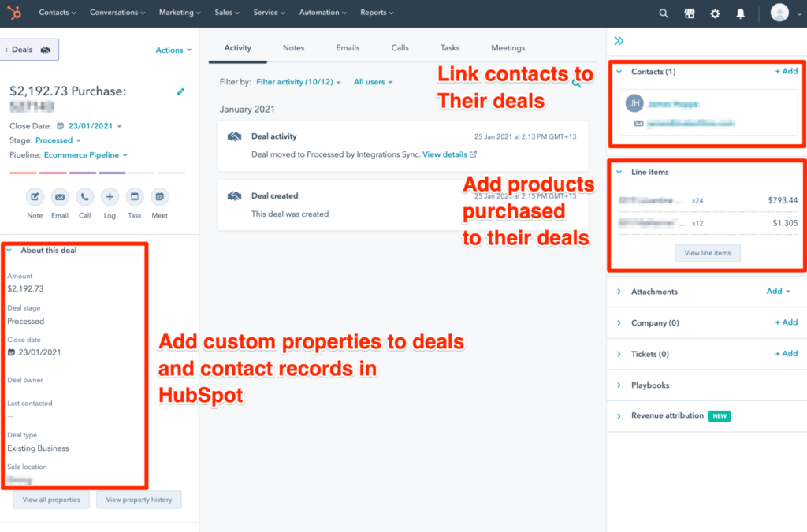Switch to the Tasks tab
Screen dimensions: 807x532
450,48
